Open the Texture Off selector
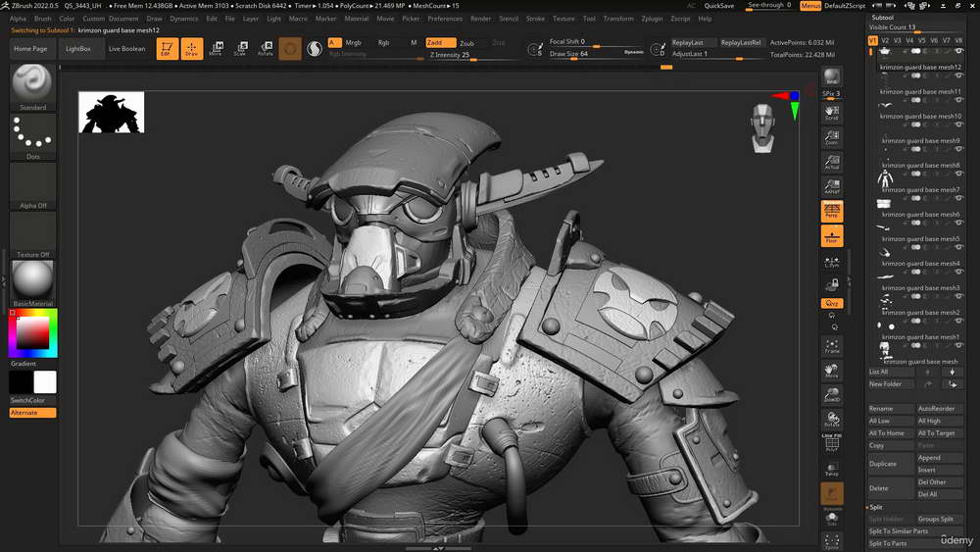Image resolution: width=980 pixels, height=552 pixels. click(32, 235)
